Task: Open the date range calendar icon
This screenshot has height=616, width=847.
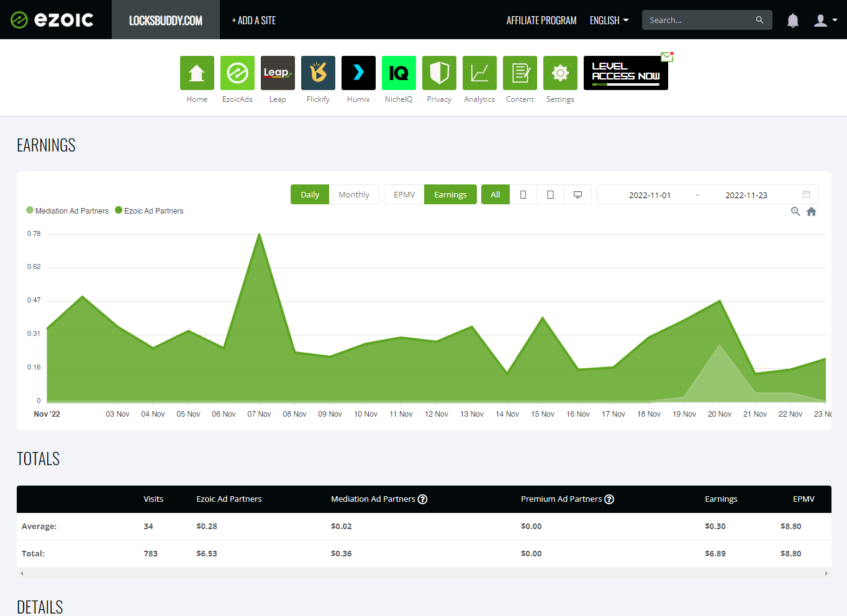Action: coord(806,194)
